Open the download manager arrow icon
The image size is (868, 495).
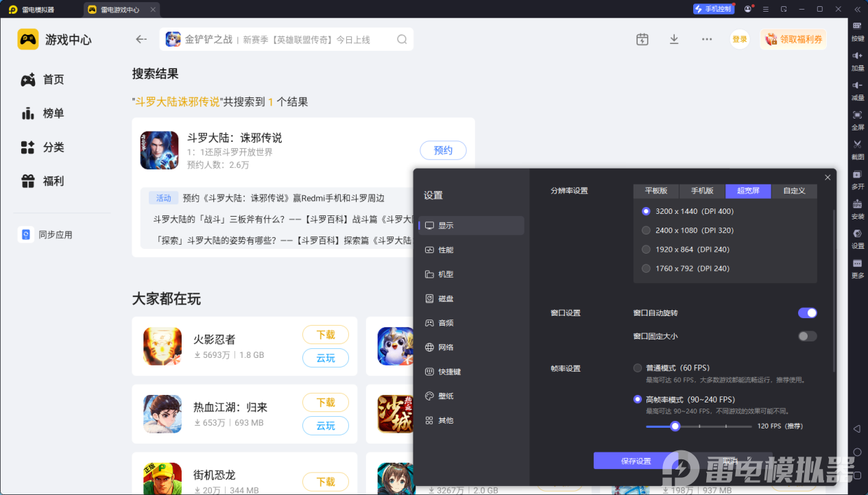point(674,39)
